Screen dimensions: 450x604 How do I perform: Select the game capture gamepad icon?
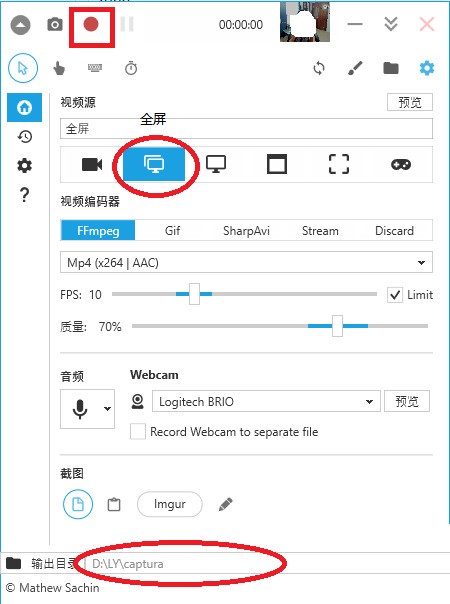pos(401,164)
